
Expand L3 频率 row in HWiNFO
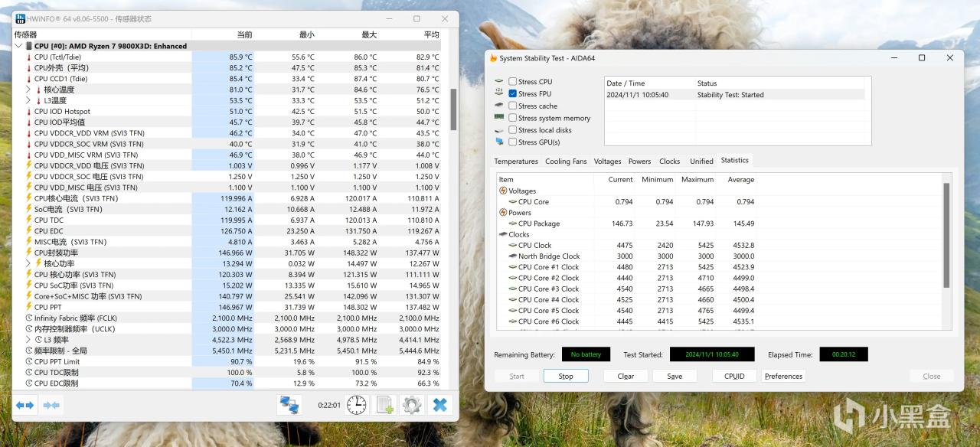[x=29, y=339]
